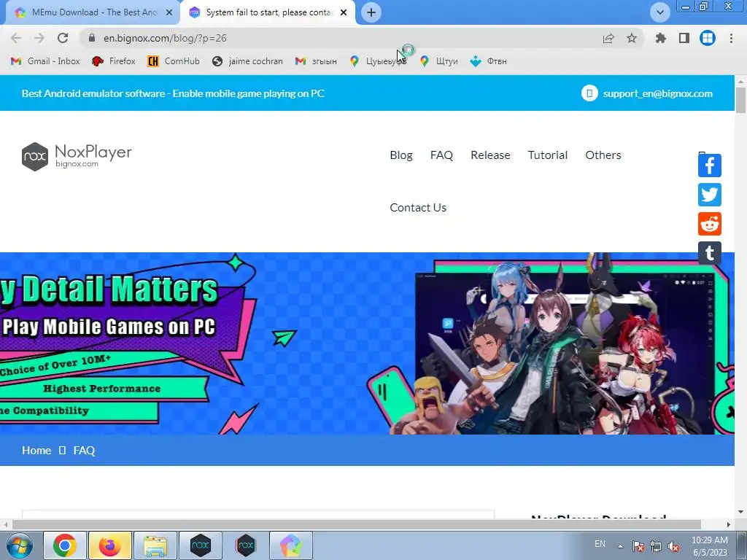Close the MEmu Download tab

click(169, 12)
